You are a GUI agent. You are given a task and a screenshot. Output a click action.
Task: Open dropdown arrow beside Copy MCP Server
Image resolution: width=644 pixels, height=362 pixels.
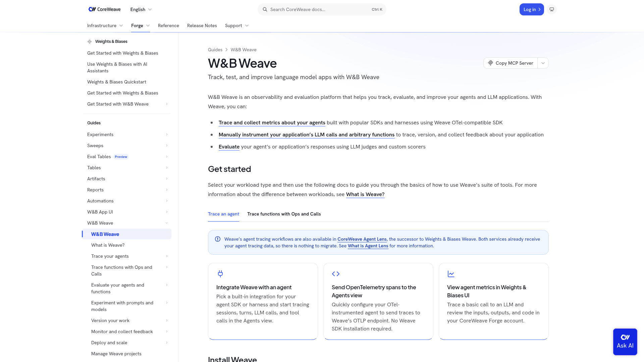[543, 63]
